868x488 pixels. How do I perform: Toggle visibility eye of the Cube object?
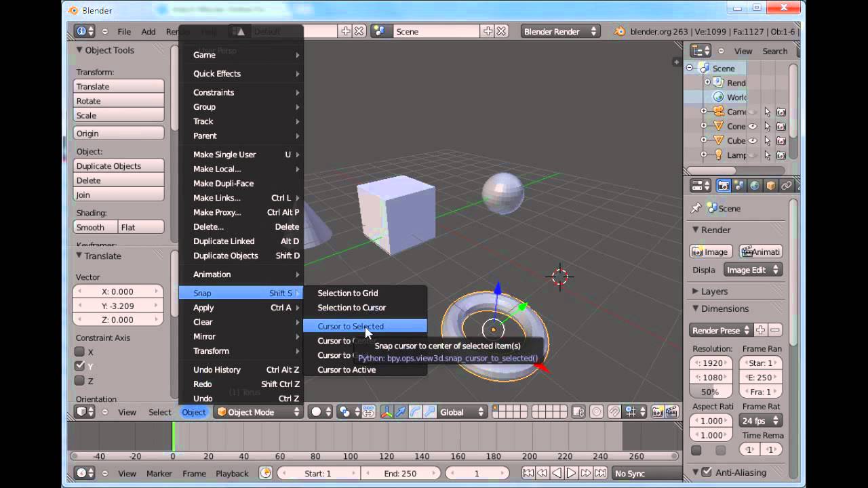(x=752, y=140)
